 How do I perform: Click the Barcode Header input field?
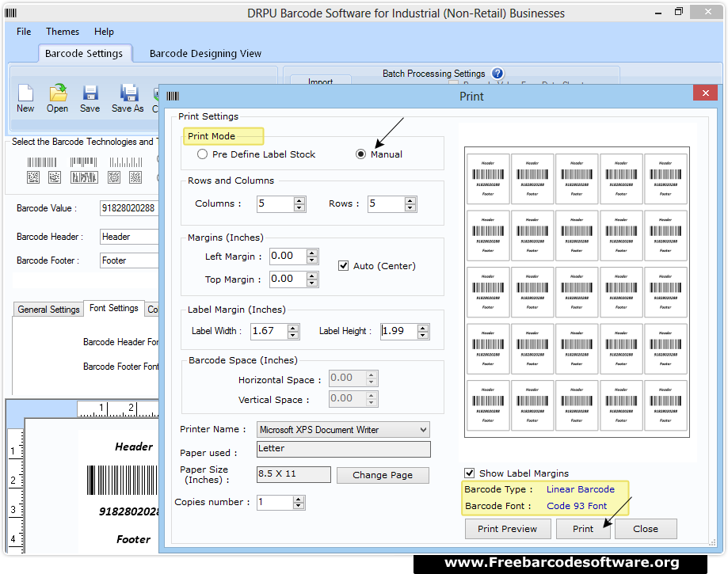click(x=129, y=237)
